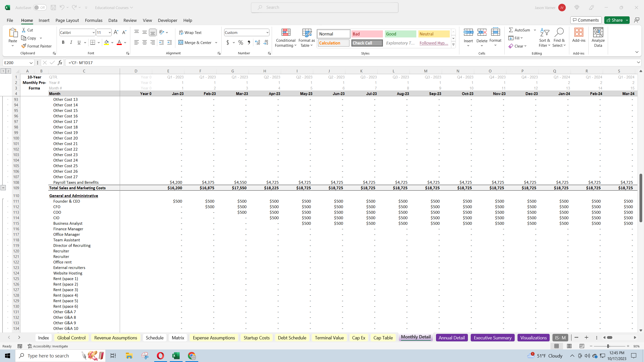This screenshot has height=362, width=644.
Task: Click the Insert Function fx icon
Action: coord(60,63)
